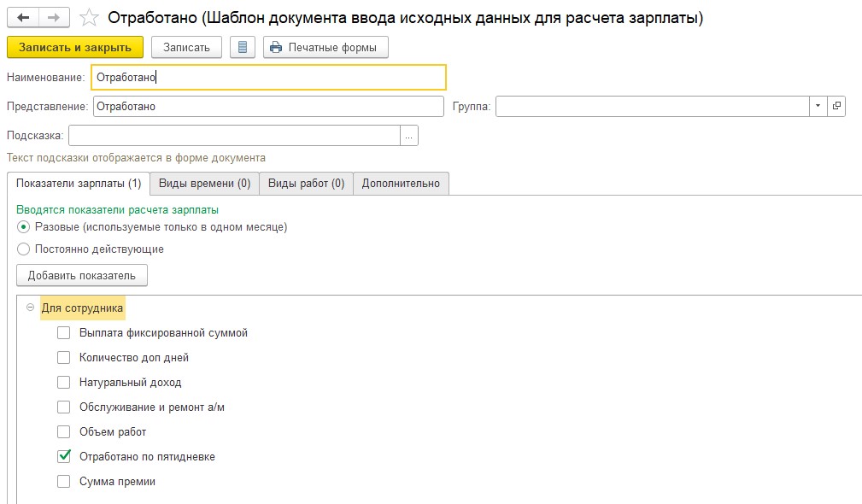This screenshot has height=504, width=862.
Task: Collapse the Для сотрудника tree group
Action: [30, 308]
